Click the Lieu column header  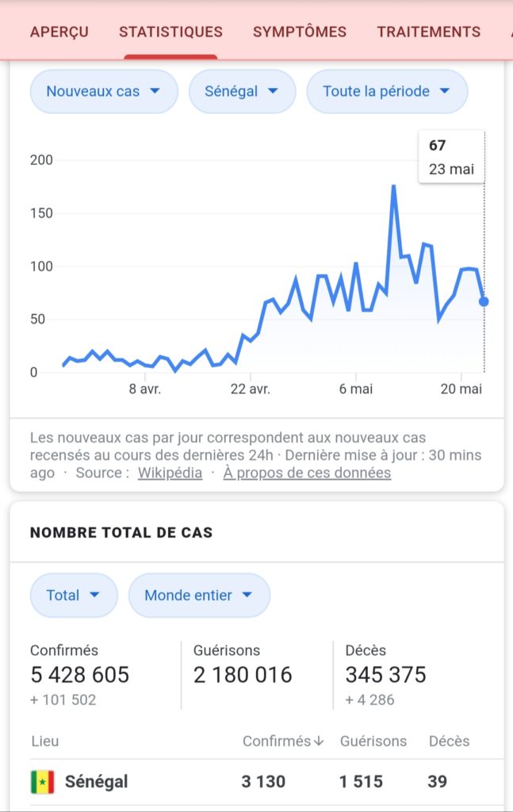[45, 741]
